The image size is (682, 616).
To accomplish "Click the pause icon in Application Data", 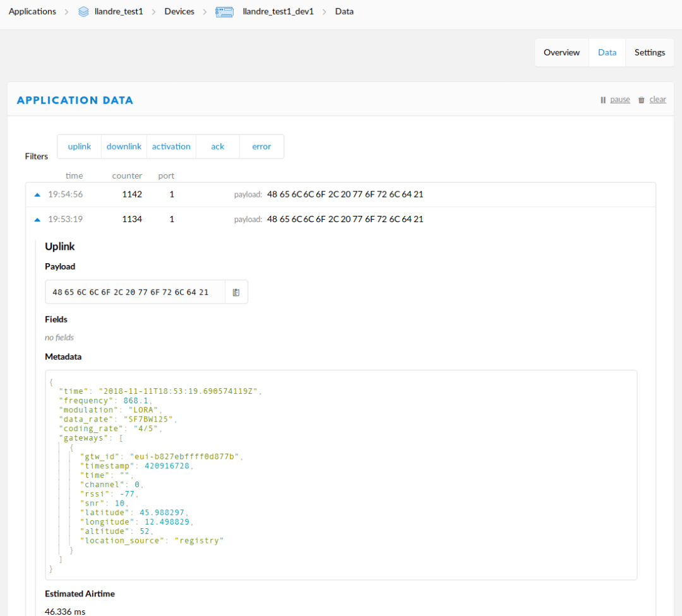I will pyautogui.click(x=603, y=100).
